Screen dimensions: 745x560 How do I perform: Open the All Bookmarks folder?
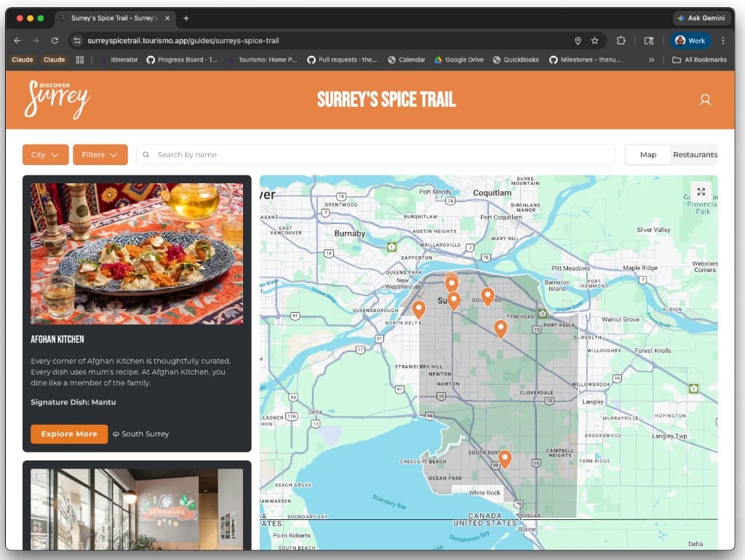(699, 60)
